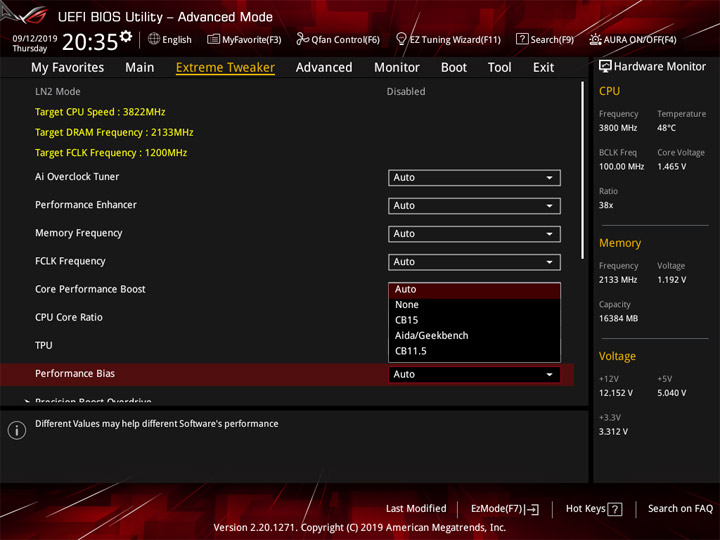Click Target DRAM Frequency : 2133MHz text
Image resolution: width=720 pixels, height=540 pixels.
(x=114, y=132)
